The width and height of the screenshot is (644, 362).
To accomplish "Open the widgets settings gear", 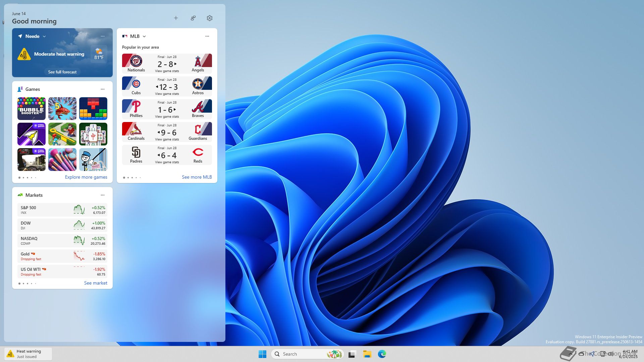I will (x=210, y=18).
